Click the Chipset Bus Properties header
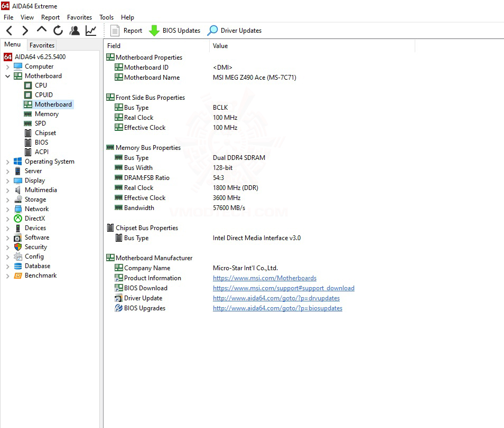The height and width of the screenshot is (428, 504). 146,228
